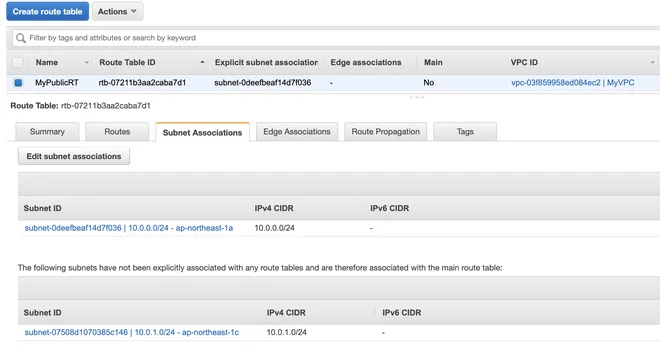
Task: Open the subnet-0deefbeaf14d7f036 ap-northeast-1a link
Action: click(x=129, y=228)
